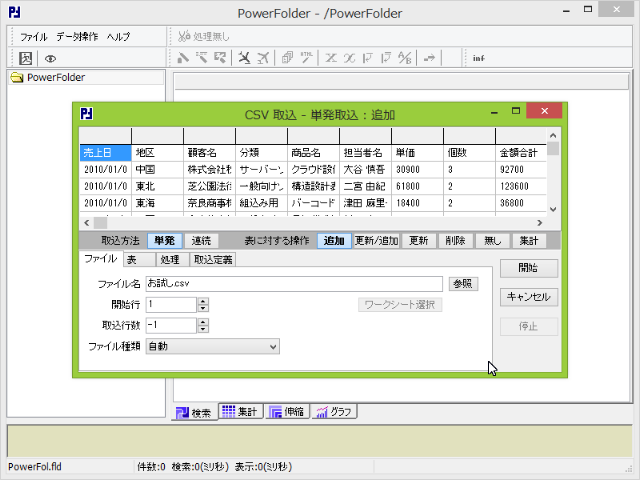The width and height of the screenshot is (640, 480).
Task: Switch to the 表 tab
Action: 139,260
